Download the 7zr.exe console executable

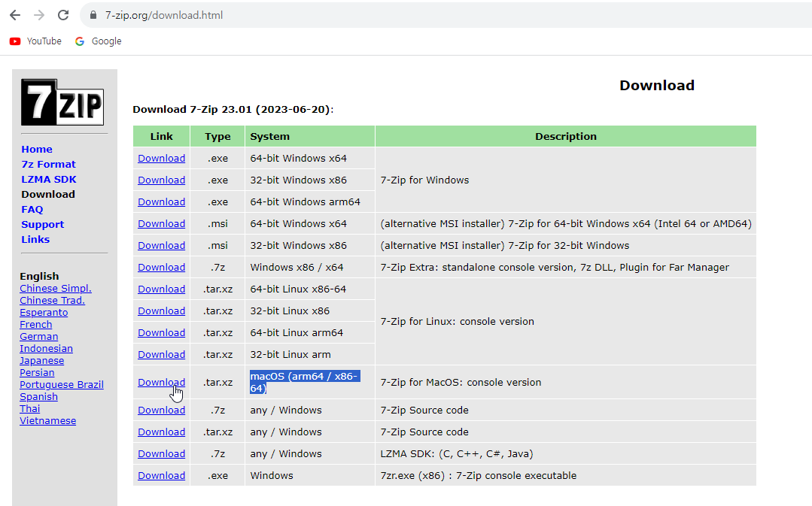coord(161,475)
